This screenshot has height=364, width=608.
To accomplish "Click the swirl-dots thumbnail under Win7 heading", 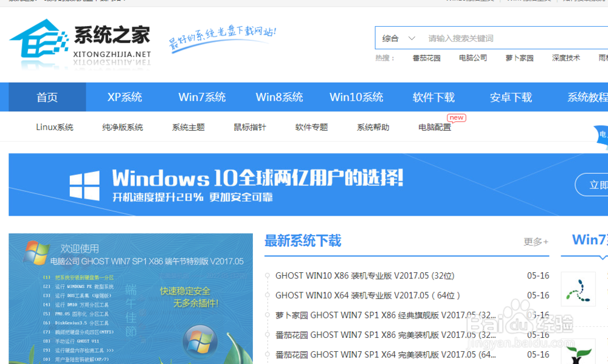I will tap(578, 289).
